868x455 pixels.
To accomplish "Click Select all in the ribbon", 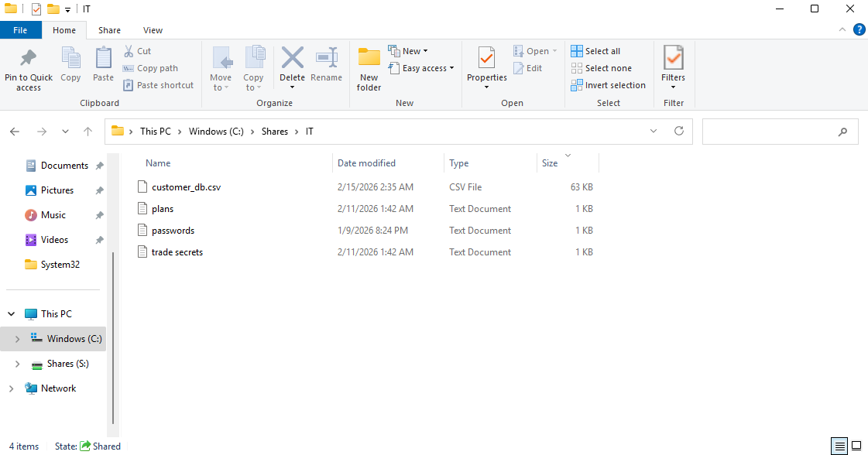I will (595, 51).
